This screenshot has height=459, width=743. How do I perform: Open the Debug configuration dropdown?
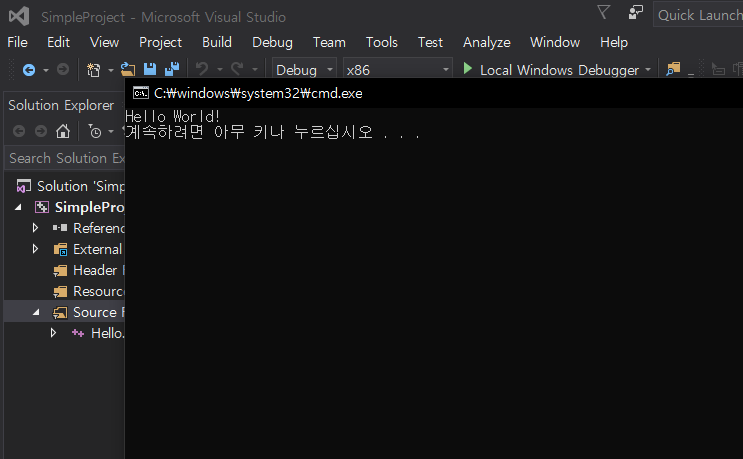click(304, 70)
